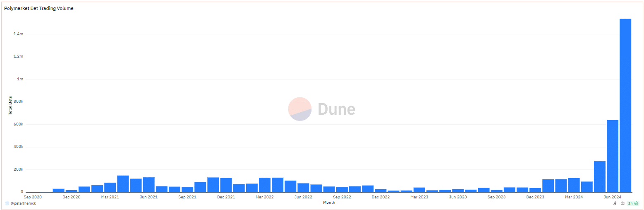Viewport: 644px width, 210px height.
Task: Open the @petertherock author link
Action: (x=23, y=203)
